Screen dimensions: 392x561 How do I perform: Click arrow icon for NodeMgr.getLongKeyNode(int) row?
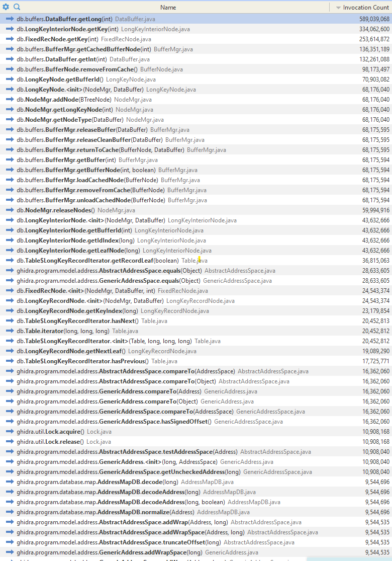click(10, 110)
